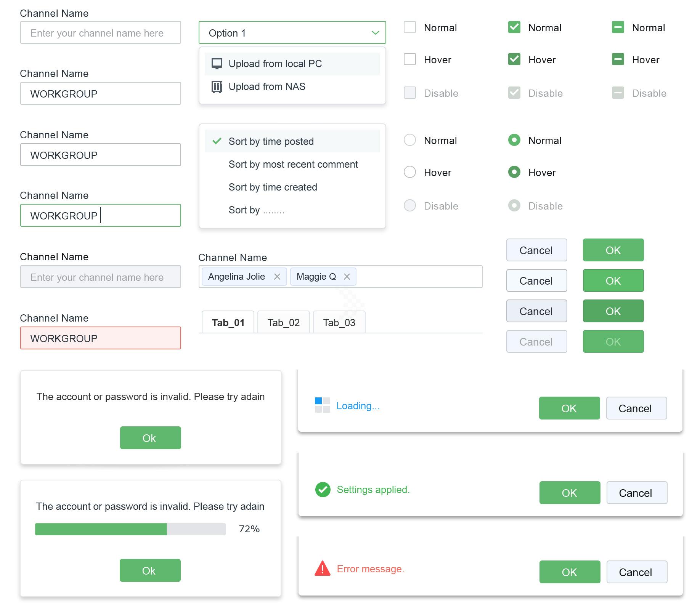Switch to Tab_02
700x610 pixels.
[283, 322]
